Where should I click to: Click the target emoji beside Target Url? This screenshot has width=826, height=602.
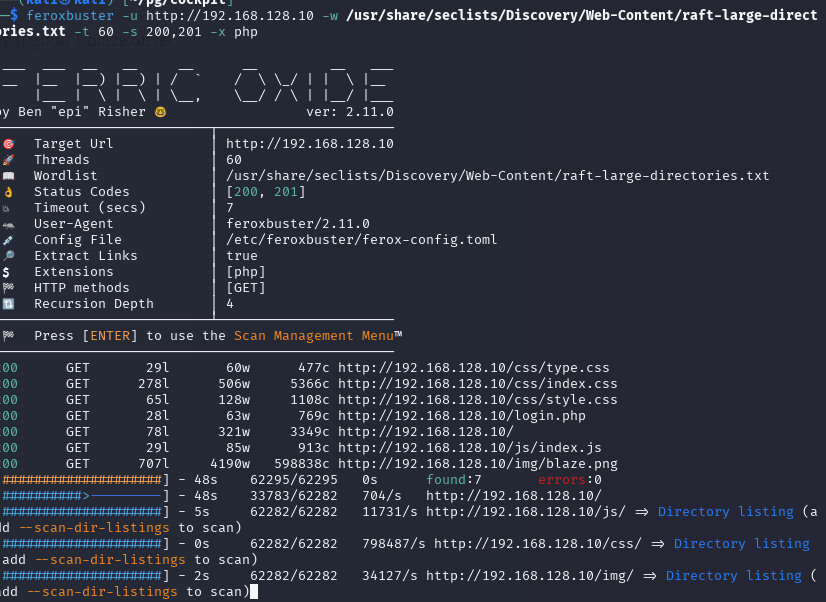pos(8,144)
